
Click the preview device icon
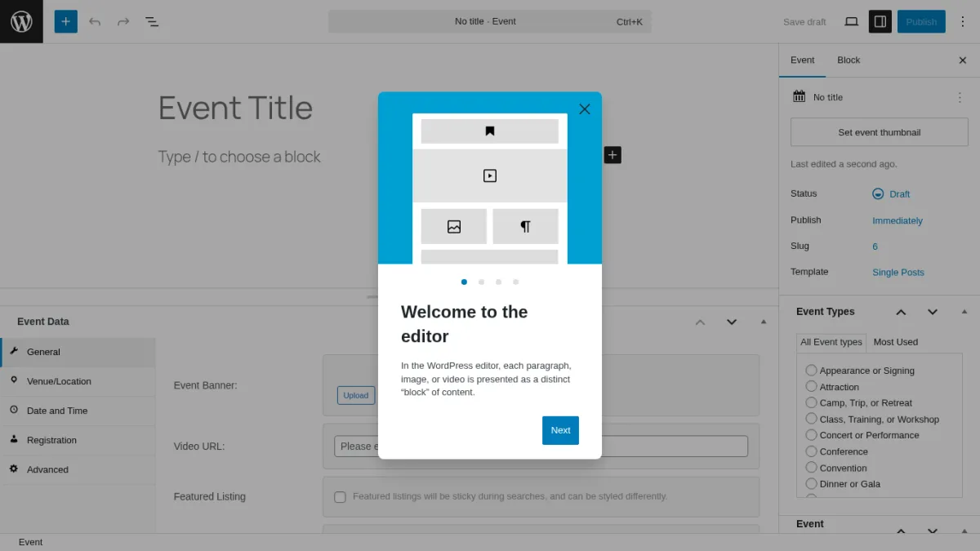click(x=851, y=21)
